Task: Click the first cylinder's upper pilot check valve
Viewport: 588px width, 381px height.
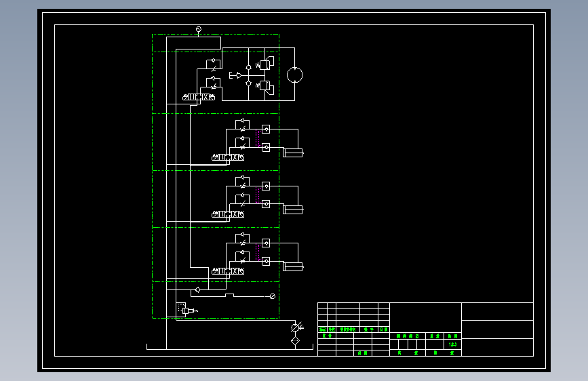Action: pos(266,129)
